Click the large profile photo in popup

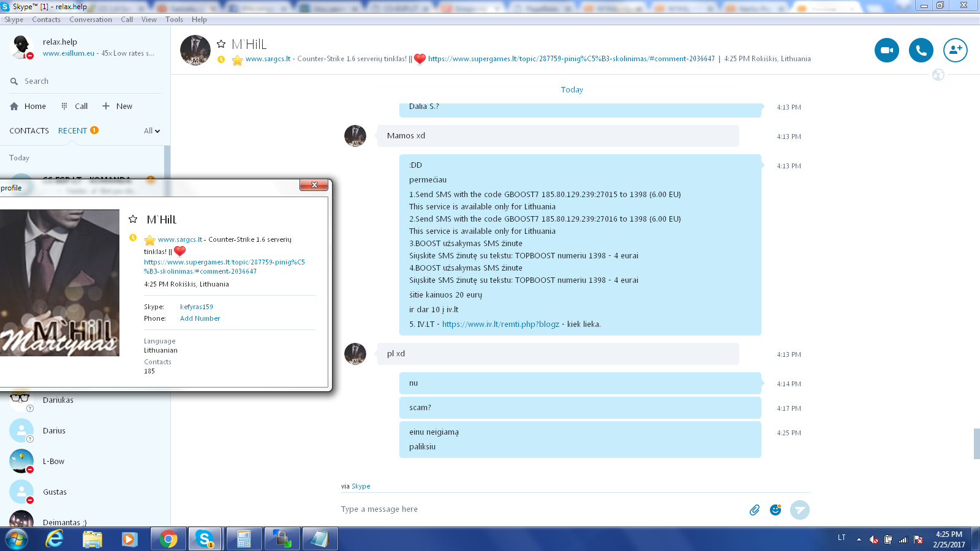click(x=59, y=283)
